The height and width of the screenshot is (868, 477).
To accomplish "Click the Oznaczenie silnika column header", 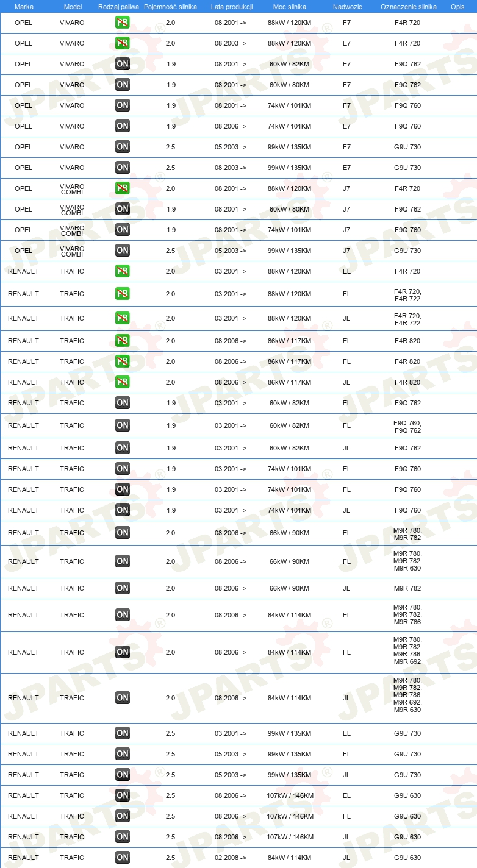I will click(409, 7).
